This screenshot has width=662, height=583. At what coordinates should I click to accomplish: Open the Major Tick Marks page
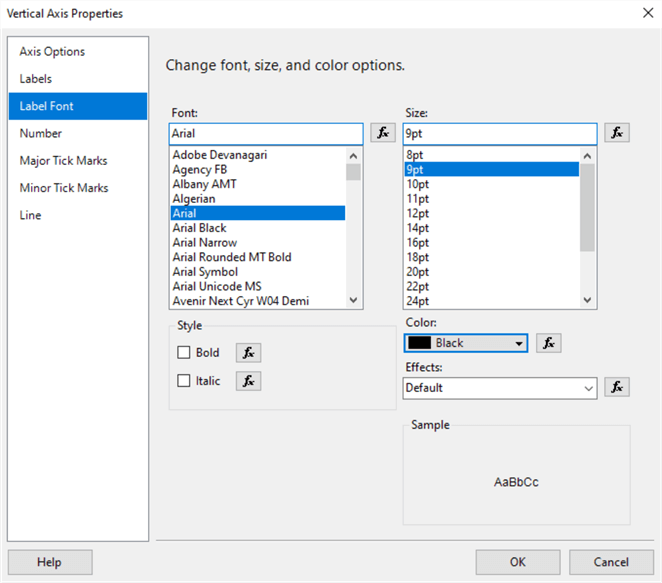(63, 161)
